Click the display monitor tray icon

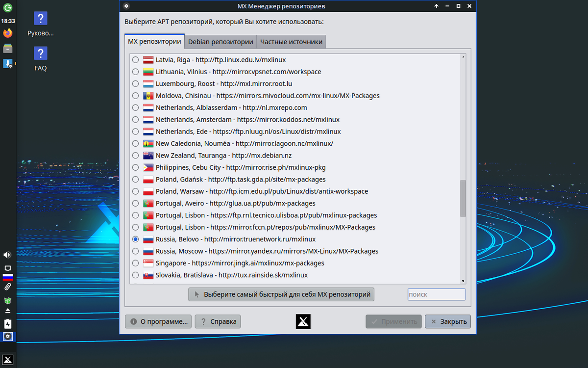(x=8, y=268)
